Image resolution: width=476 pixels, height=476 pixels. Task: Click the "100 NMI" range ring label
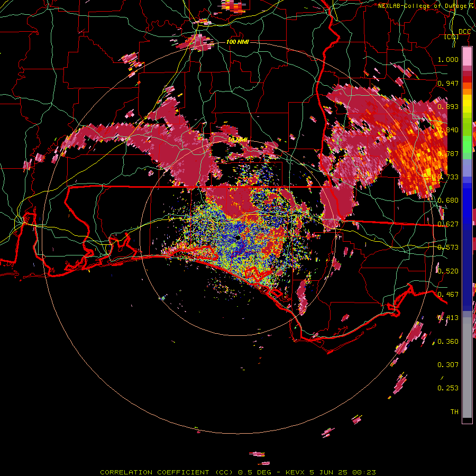tap(237, 42)
